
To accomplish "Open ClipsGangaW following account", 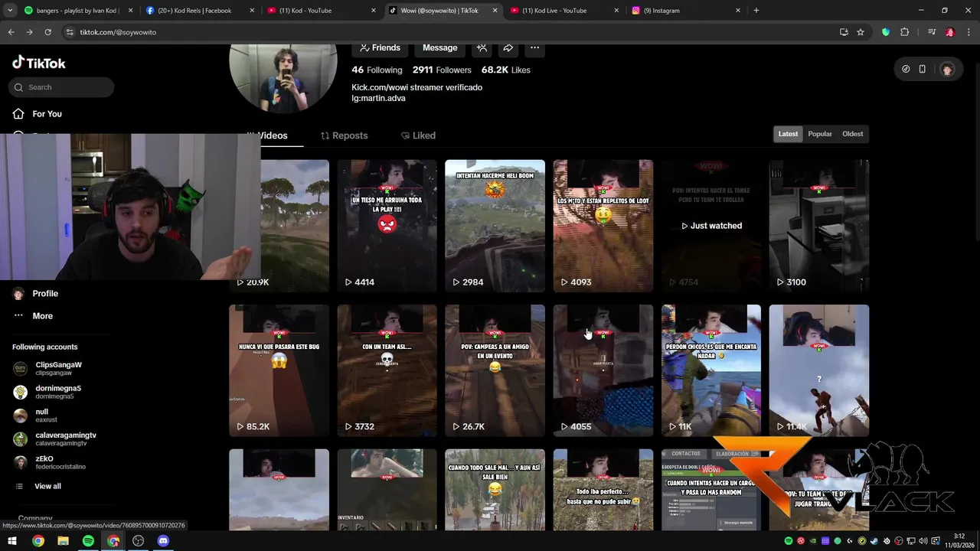I will (x=58, y=368).
